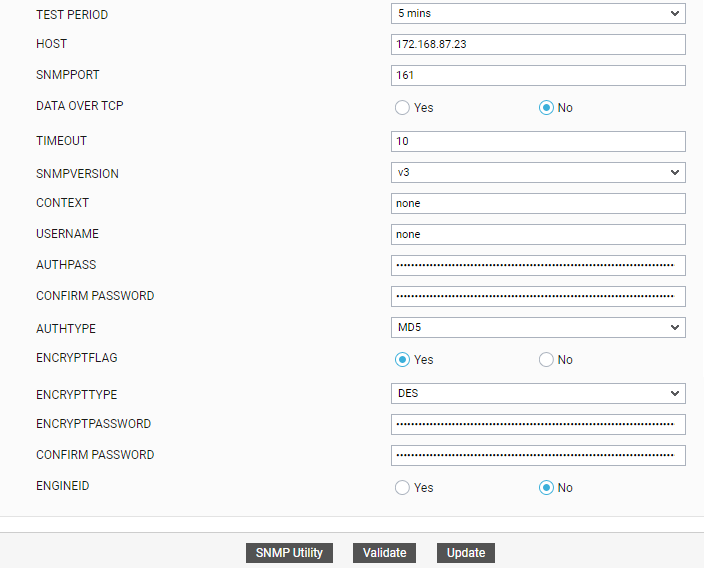Open the AUTHTYPE dropdown

pyautogui.click(x=538, y=328)
